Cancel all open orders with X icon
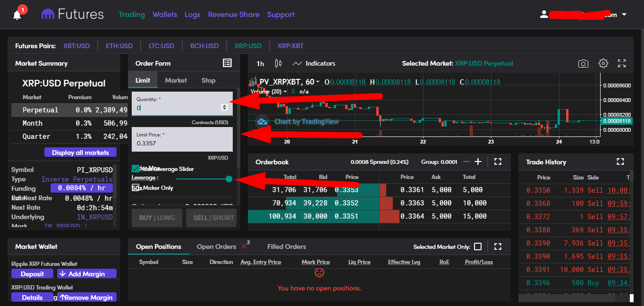Viewport: 644px width, 306px height. pyautogui.click(x=244, y=246)
